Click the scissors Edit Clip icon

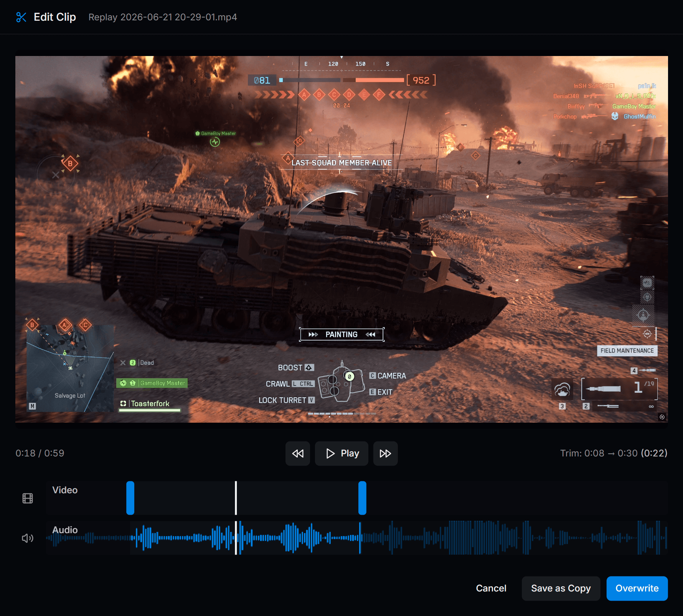pos(21,17)
